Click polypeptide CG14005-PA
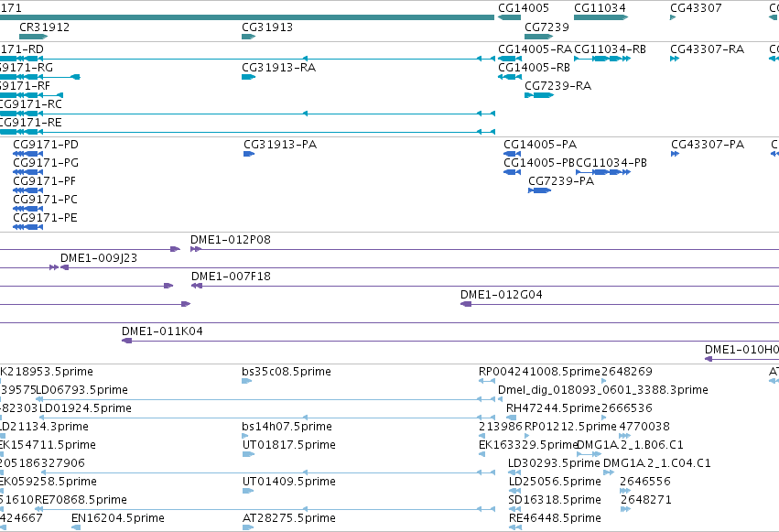779x532 pixels. [x=513, y=154]
